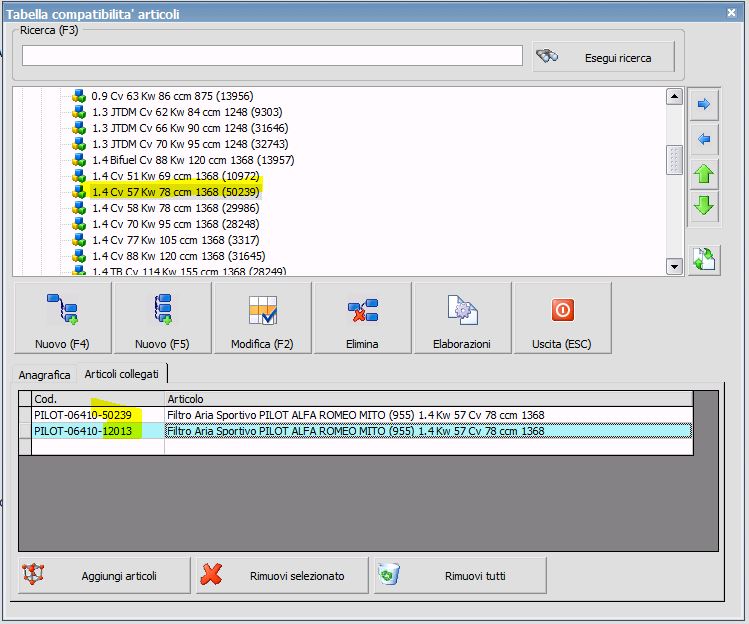This screenshot has width=749, height=624.
Task: Switch to Articoli collegati tab
Action: coord(122,374)
